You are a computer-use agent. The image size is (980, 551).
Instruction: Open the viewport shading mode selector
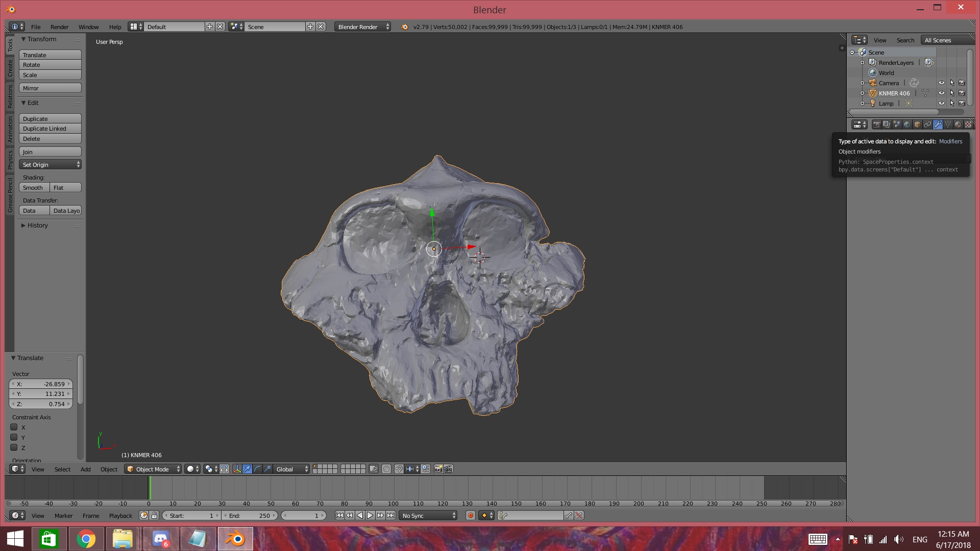tap(192, 469)
